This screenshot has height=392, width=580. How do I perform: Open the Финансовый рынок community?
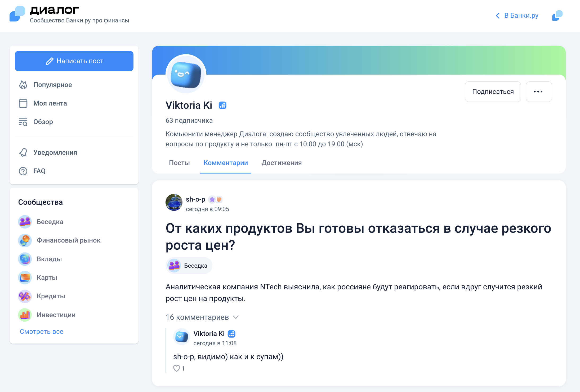tap(68, 240)
